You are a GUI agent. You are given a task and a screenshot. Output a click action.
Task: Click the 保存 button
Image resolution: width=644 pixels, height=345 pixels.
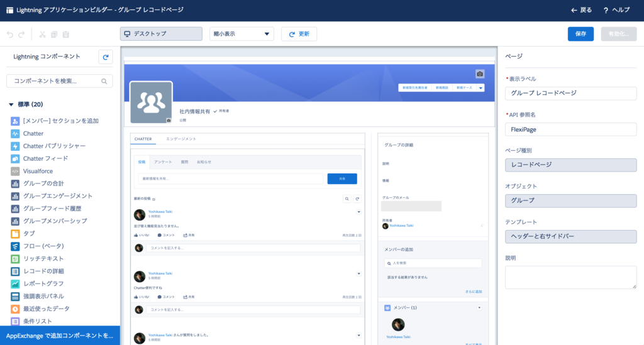[580, 34]
